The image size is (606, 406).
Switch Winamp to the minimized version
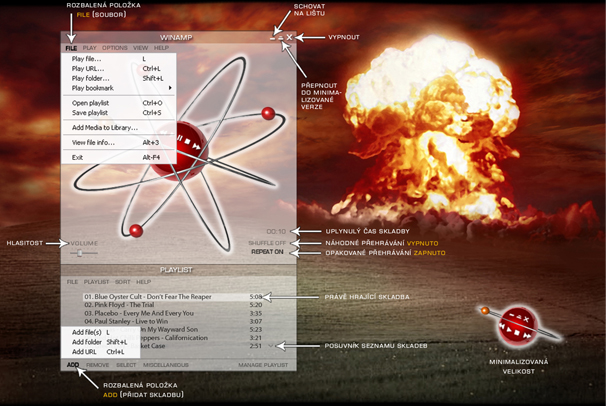click(x=281, y=38)
